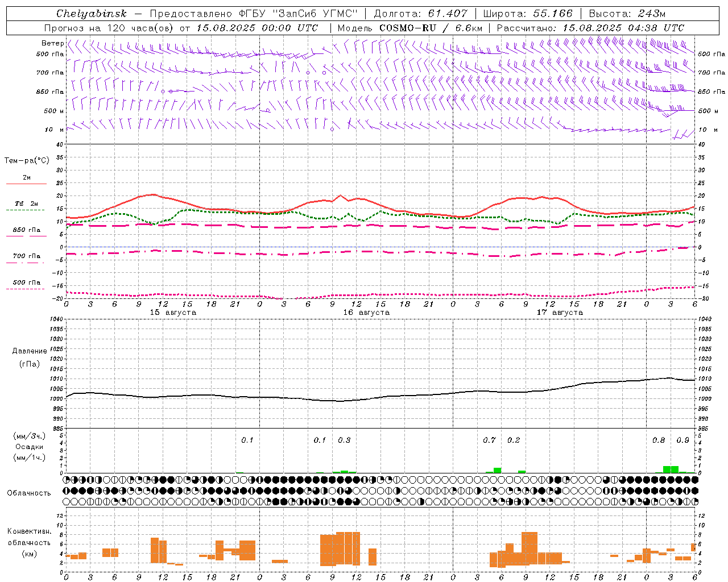Select the date label 16 августа
The height and width of the screenshot is (582, 728).
click(366, 313)
